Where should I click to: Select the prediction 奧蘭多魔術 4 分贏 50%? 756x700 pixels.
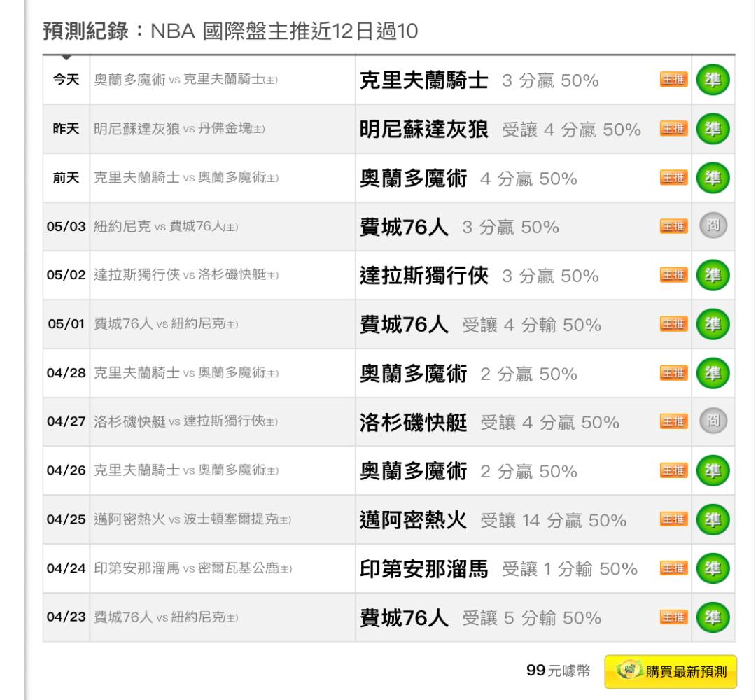pos(468,178)
